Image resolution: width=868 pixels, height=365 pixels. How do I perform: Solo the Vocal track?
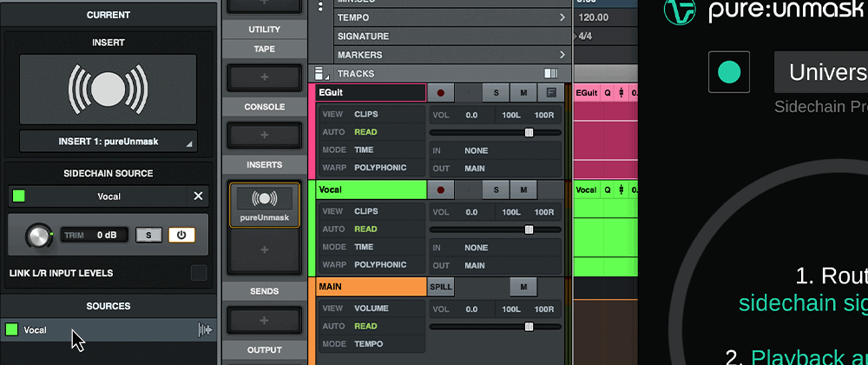coord(496,189)
